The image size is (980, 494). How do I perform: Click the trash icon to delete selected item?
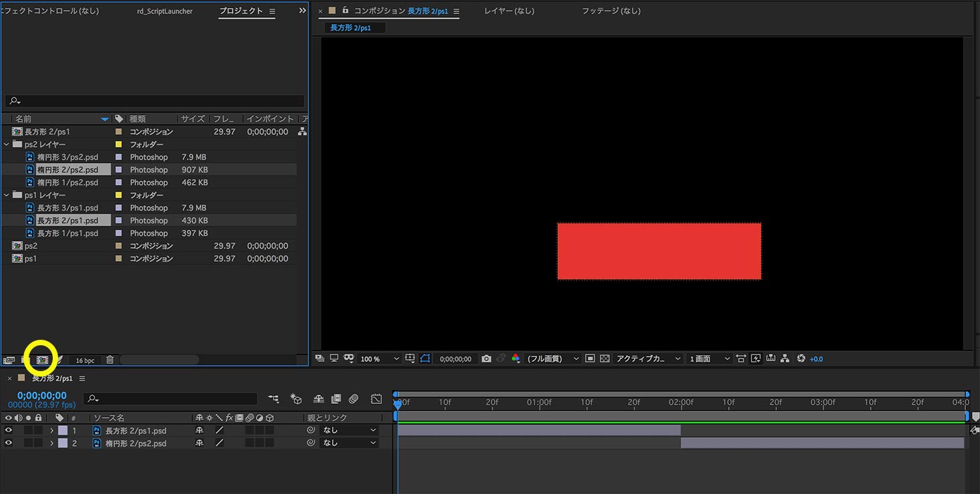coord(110,360)
